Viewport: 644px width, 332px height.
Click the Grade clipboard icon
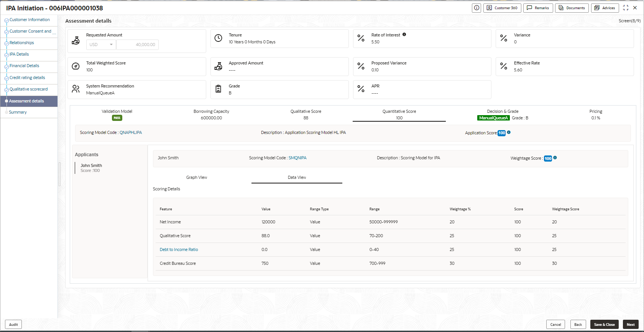coord(218,89)
